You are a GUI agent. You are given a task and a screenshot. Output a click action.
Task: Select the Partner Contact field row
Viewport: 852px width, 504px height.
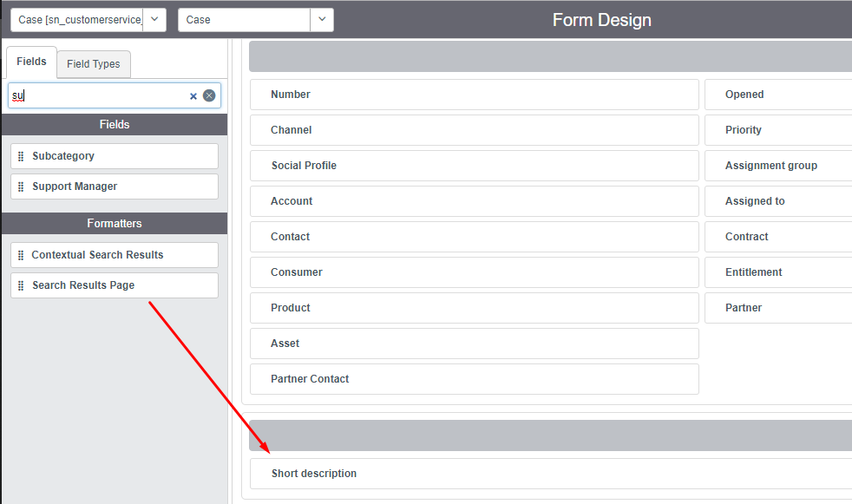(x=474, y=379)
